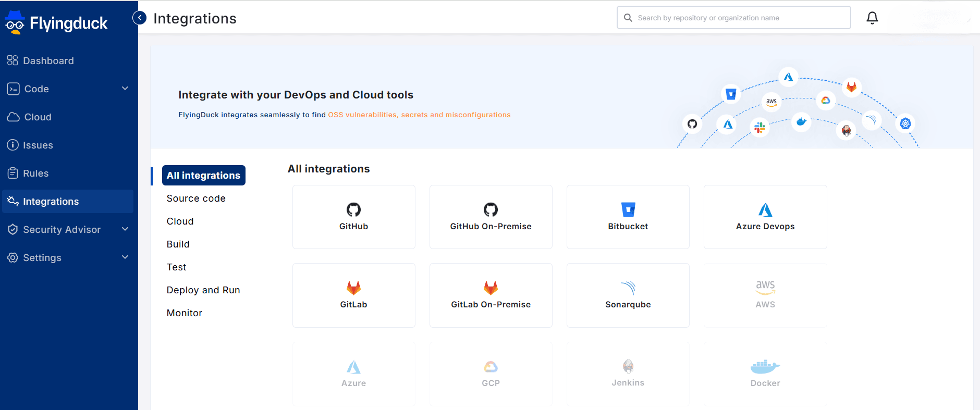
Task: Collapse the sidebar with the arrow button
Action: pos(140,18)
